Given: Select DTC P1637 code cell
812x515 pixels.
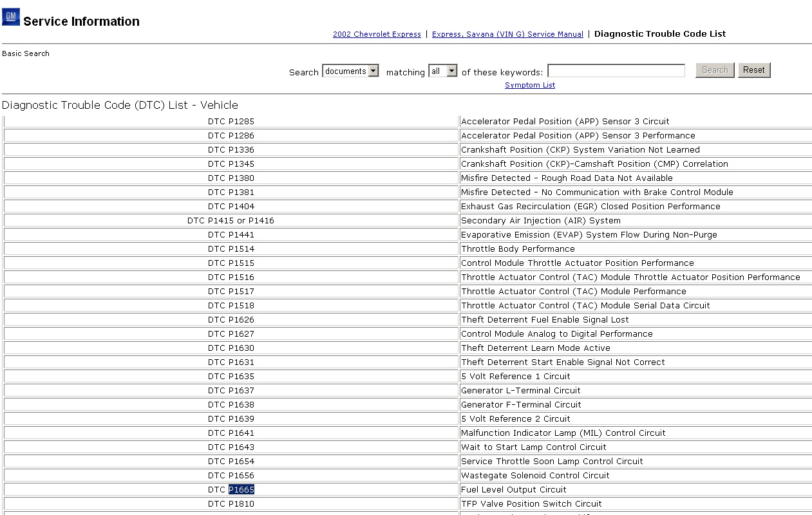Looking at the screenshot, I should point(231,390).
